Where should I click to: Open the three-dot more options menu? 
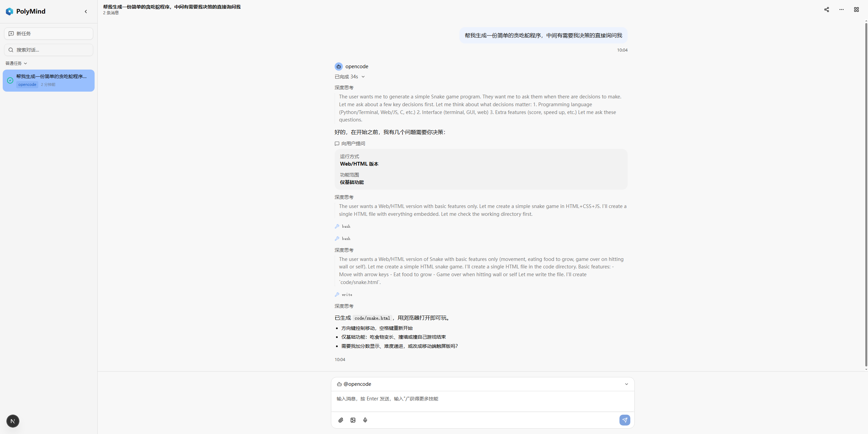[842, 10]
